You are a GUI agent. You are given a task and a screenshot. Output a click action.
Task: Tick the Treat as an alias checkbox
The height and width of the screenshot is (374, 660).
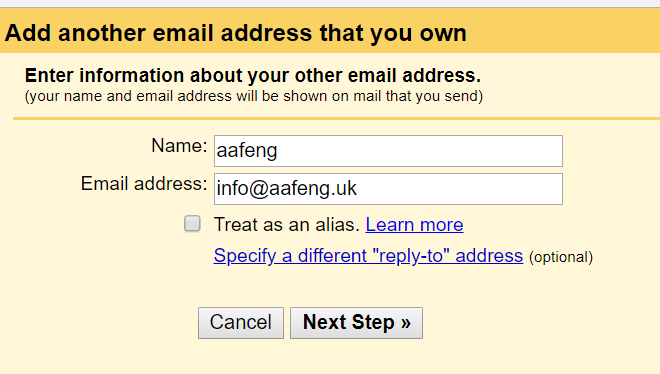[192, 223]
